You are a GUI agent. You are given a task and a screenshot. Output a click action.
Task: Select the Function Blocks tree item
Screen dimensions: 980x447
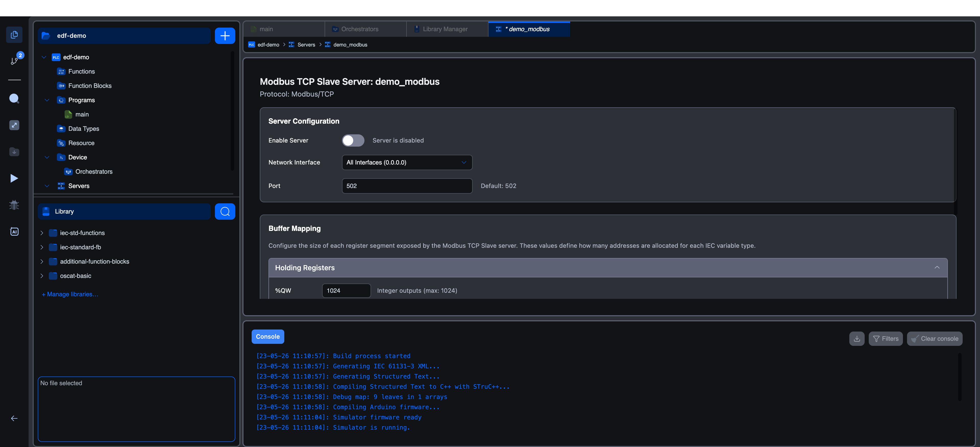[x=90, y=86]
